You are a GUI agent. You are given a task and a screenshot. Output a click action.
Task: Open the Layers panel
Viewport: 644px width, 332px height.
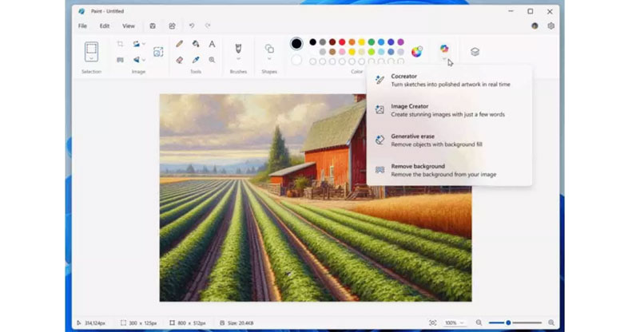[475, 52]
